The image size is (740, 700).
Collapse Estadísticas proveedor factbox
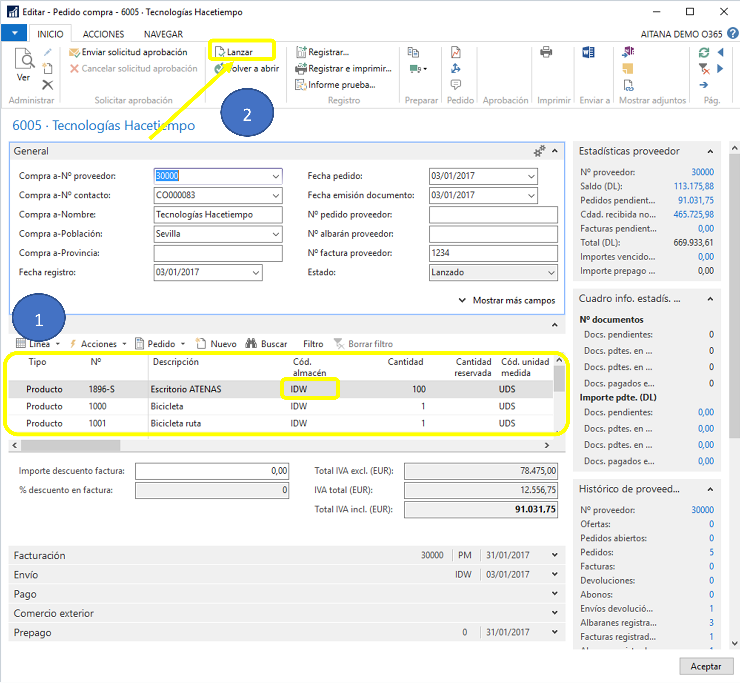(710, 152)
